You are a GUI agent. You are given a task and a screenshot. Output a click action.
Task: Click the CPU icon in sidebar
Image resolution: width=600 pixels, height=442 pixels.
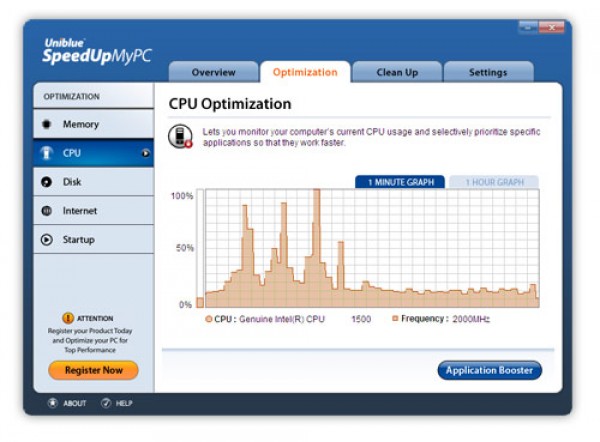point(47,153)
